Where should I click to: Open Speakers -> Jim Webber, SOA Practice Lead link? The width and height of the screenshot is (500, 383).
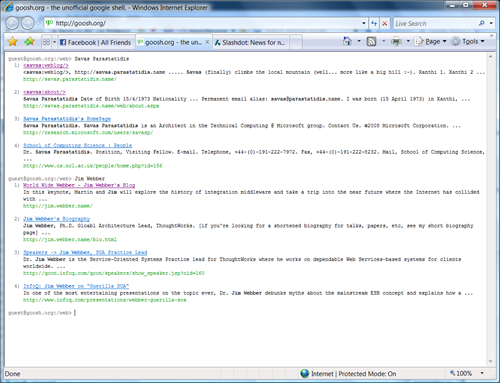[85, 252]
